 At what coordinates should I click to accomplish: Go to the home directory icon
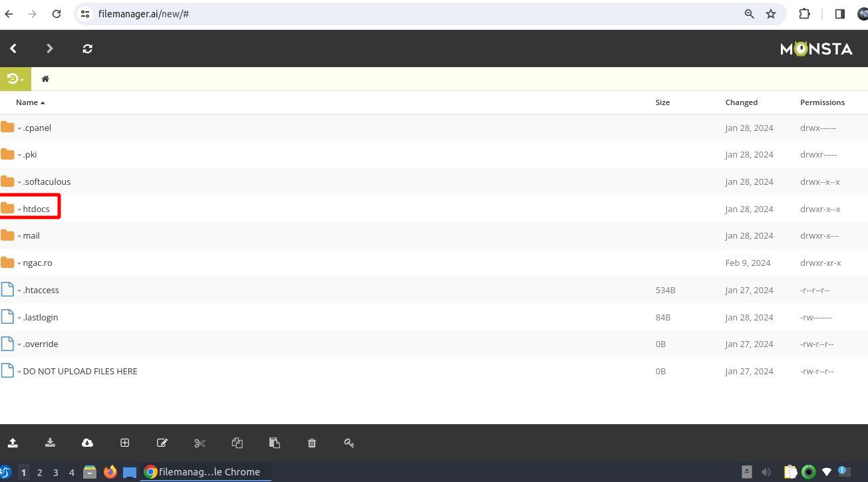[x=45, y=79]
